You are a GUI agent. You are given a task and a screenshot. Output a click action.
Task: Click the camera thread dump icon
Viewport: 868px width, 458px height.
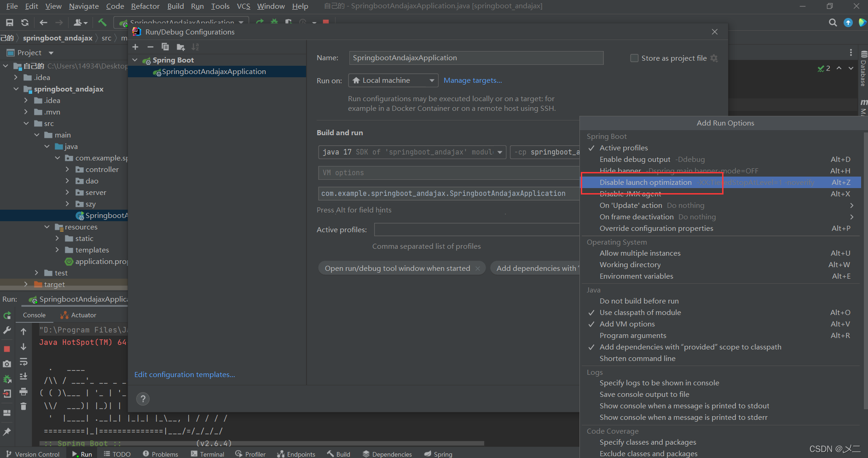[7, 364]
